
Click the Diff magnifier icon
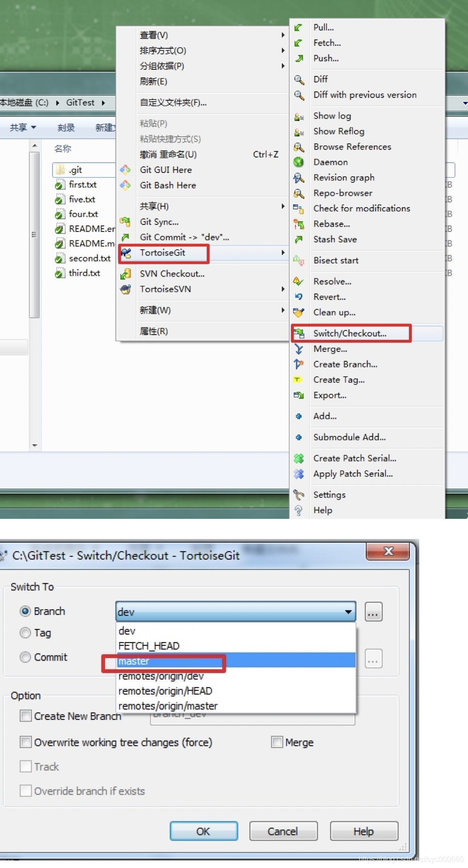tap(299, 79)
